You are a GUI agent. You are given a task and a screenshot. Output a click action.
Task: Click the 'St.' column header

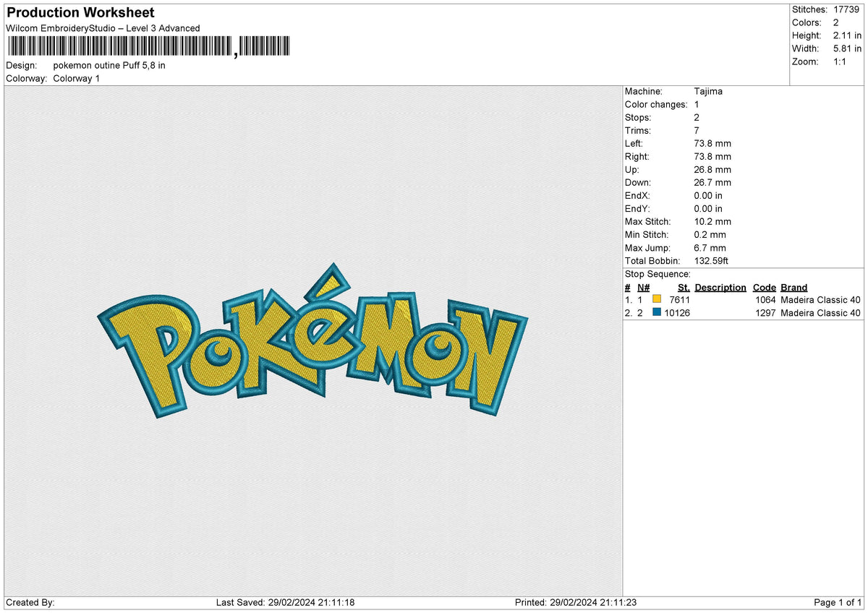pos(684,287)
